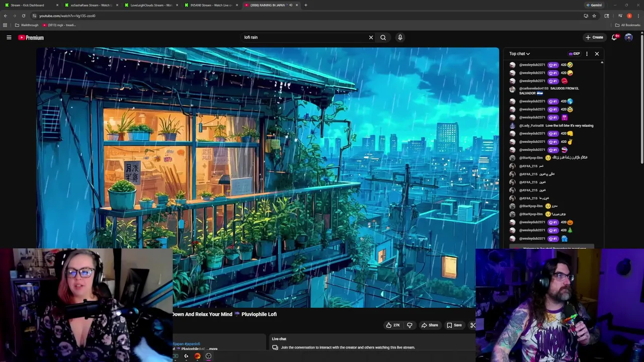Switch to the IN5AN0 Stream tab

[x=211, y=5]
